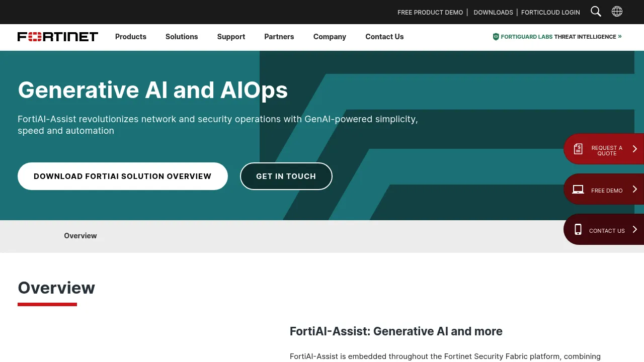Expand the Contact Us side chevron
Screen dimensions: 644x362
[635, 229]
